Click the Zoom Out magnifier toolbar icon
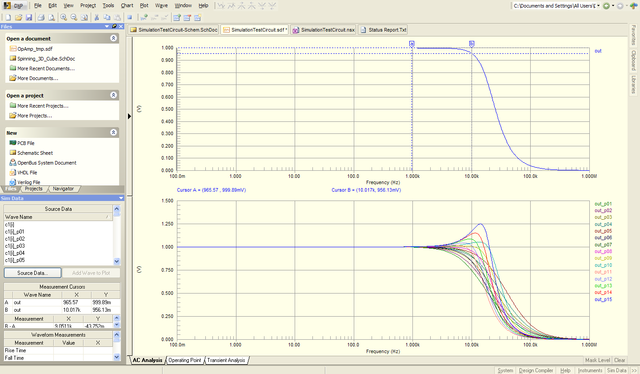The image size is (640, 374). 74,18
